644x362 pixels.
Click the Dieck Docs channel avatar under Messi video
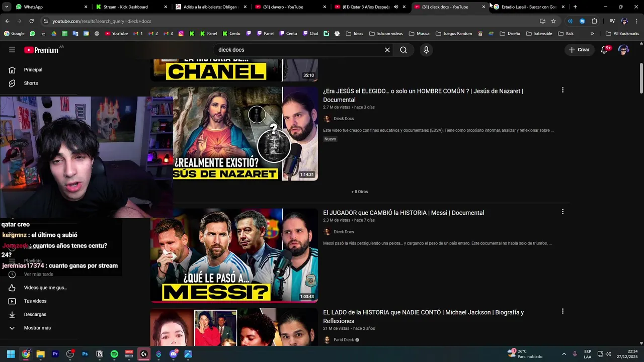tap(327, 232)
